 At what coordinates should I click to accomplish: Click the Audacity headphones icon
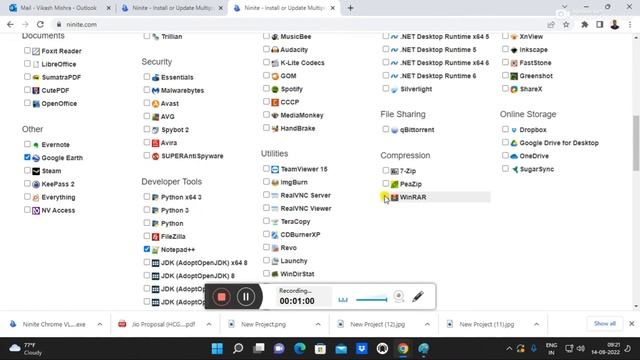coord(275,50)
